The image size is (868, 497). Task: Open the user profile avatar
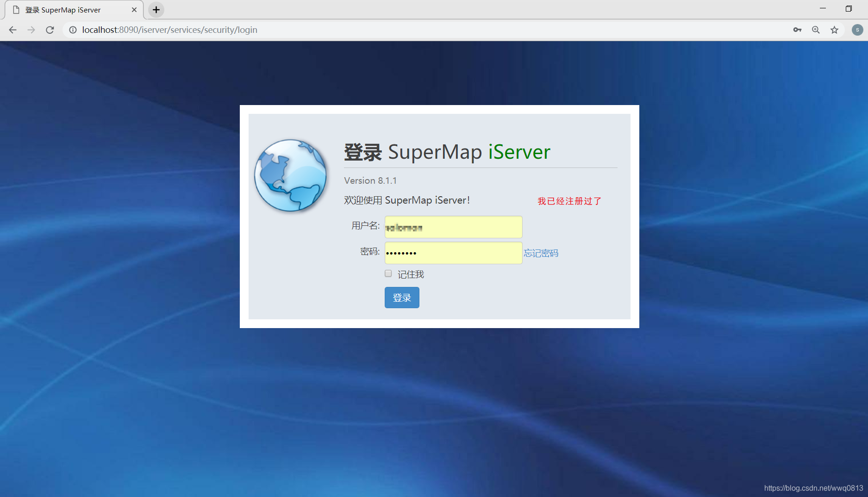click(857, 30)
